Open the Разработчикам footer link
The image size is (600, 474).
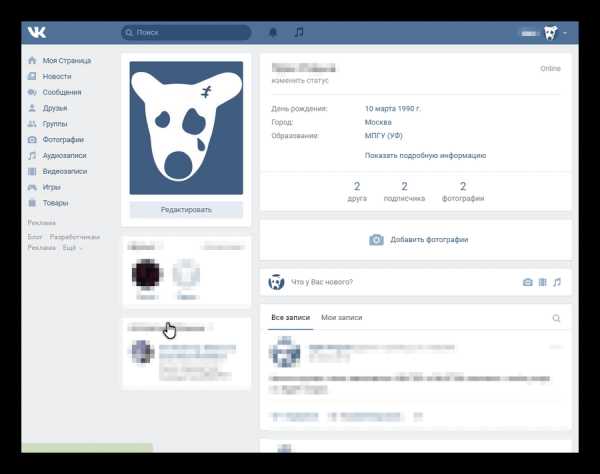coord(75,237)
